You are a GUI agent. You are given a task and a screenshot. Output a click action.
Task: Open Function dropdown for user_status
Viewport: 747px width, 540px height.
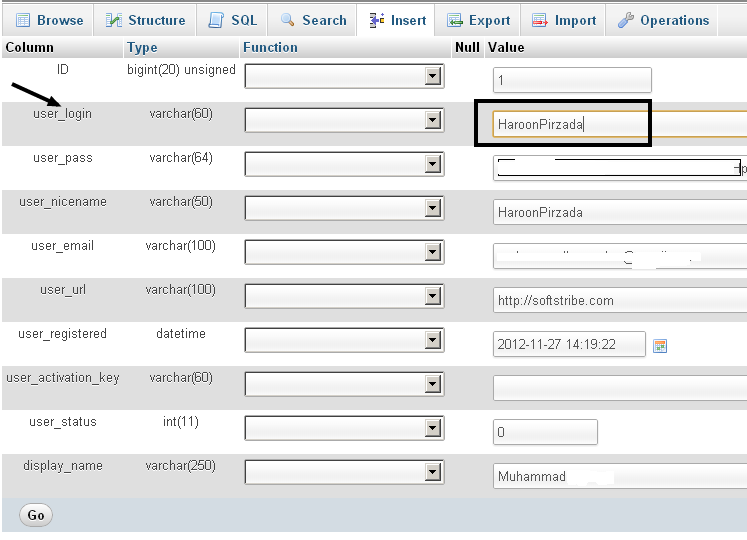pos(344,428)
